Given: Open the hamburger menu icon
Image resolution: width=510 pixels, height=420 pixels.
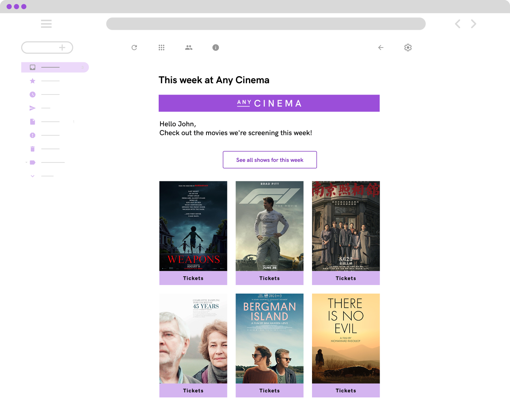Looking at the screenshot, I should pyautogui.click(x=46, y=24).
